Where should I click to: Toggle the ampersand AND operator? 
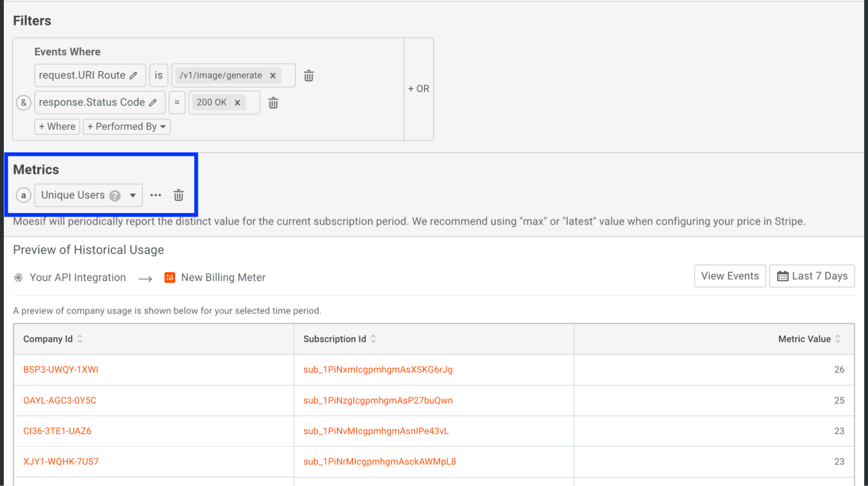24,103
